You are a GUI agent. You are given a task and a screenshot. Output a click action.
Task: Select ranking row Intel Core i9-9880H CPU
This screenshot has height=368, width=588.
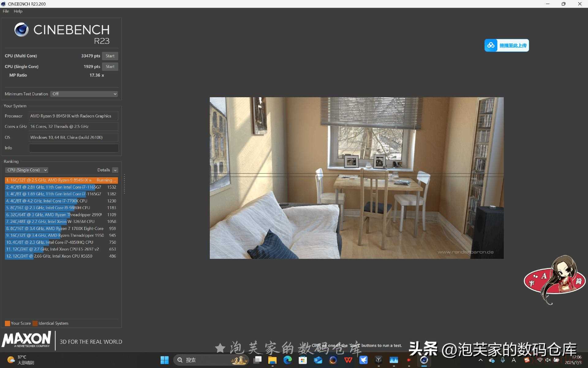tap(61, 208)
